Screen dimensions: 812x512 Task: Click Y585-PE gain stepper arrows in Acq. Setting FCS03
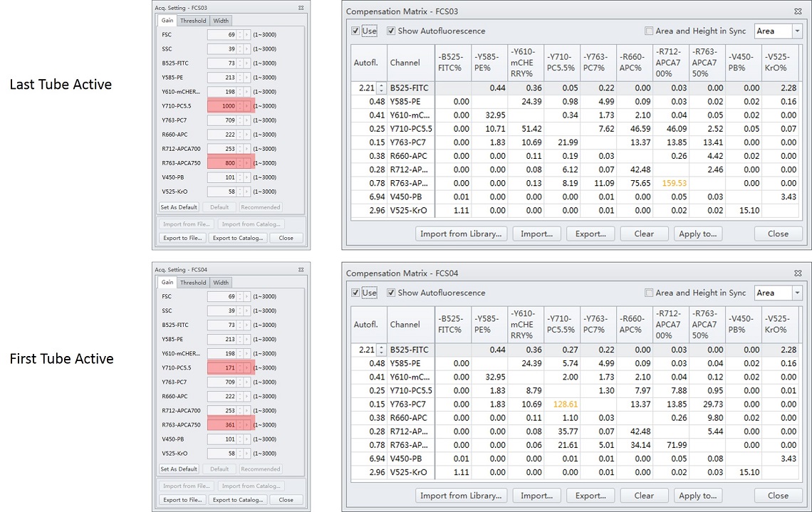[240, 78]
